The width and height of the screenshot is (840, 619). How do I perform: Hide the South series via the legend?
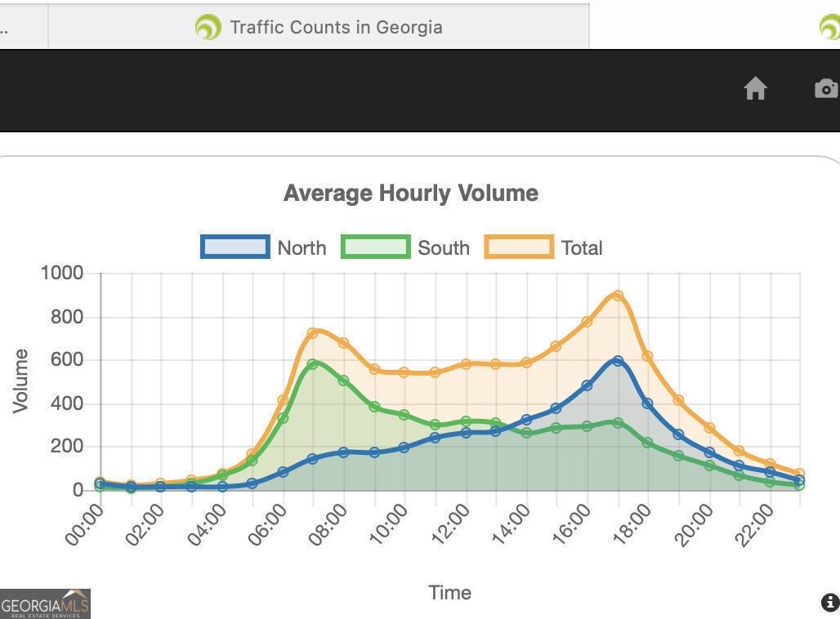(405, 247)
